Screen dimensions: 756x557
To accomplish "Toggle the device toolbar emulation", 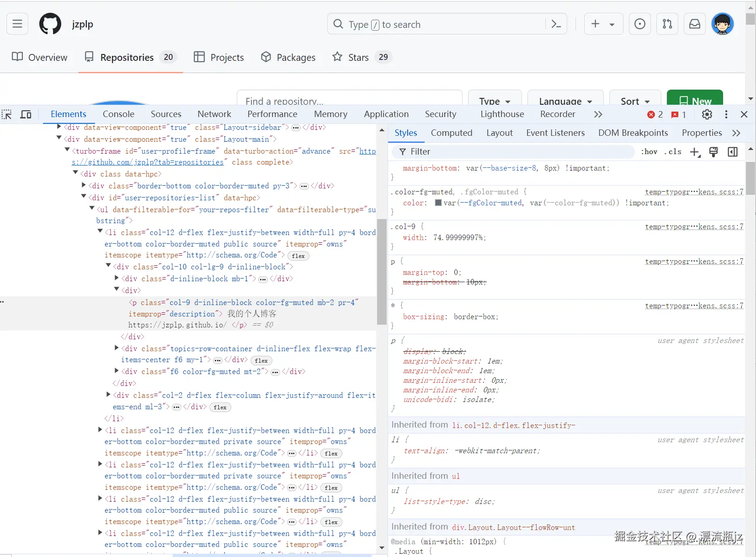I will [26, 114].
